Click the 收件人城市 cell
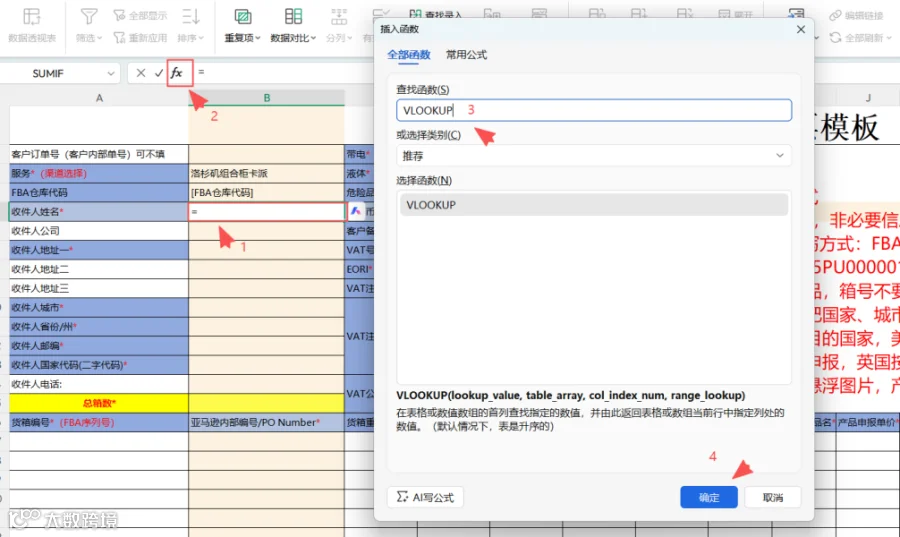900x537 pixels. click(99, 308)
